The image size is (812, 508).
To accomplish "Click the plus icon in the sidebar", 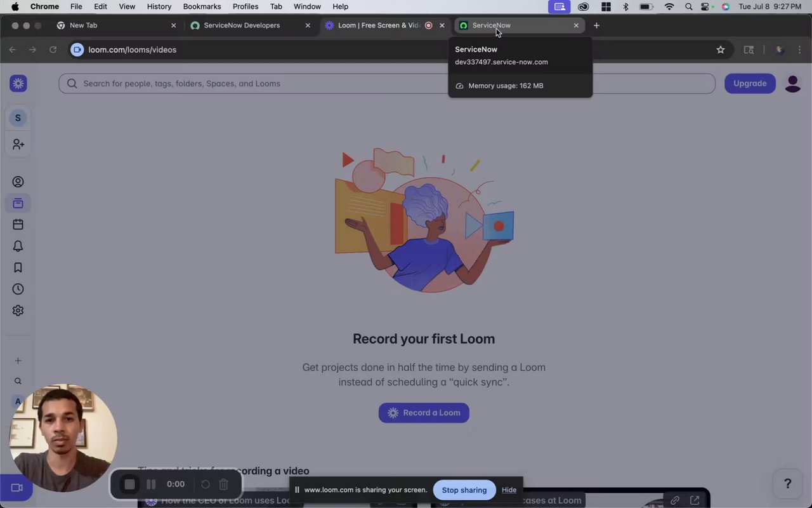I will [18, 361].
